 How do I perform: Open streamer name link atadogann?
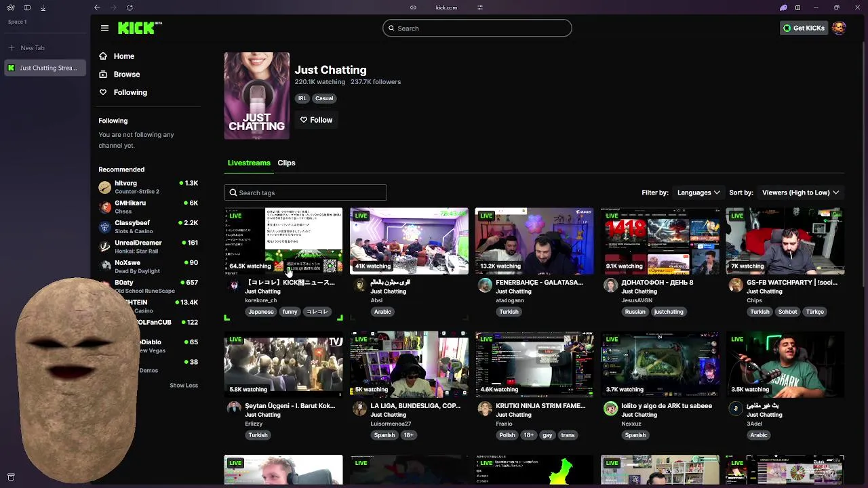pos(510,300)
